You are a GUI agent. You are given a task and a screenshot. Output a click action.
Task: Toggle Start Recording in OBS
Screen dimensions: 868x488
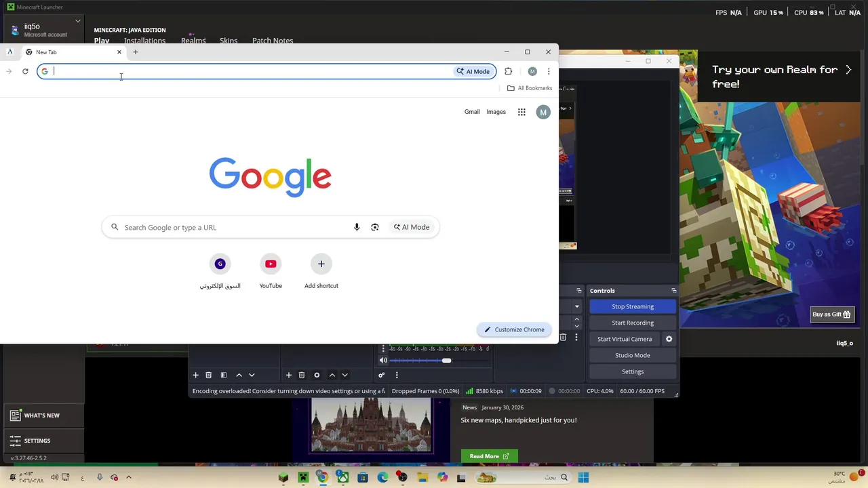(633, 323)
